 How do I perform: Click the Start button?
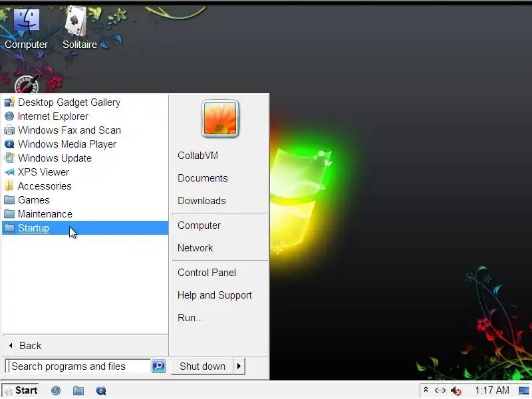tap(20, 390)
